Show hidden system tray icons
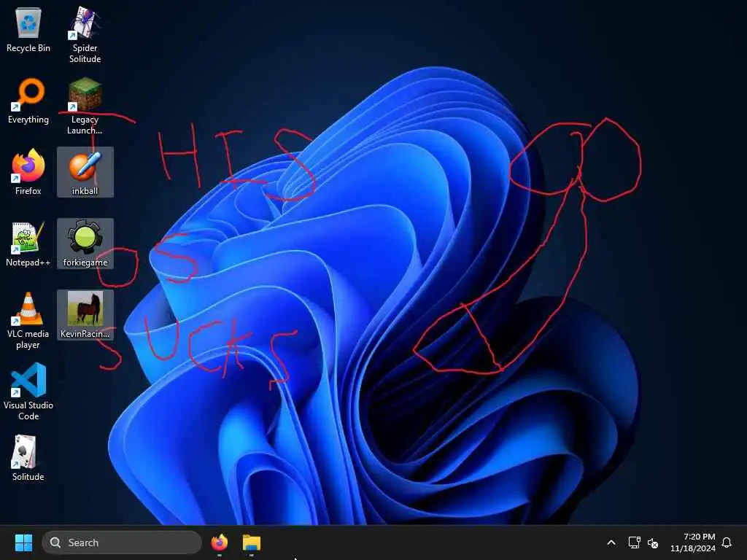The image size is (747, 560). point(611,542)
